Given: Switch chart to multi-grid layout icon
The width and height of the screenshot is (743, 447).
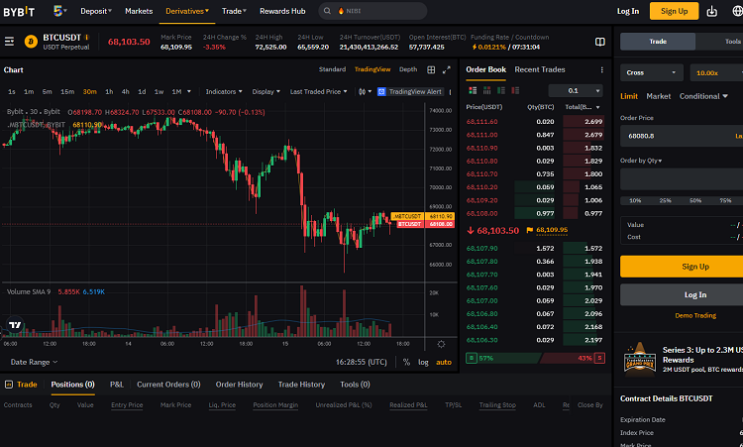Looking at the screenshot, I should point(431,70).
